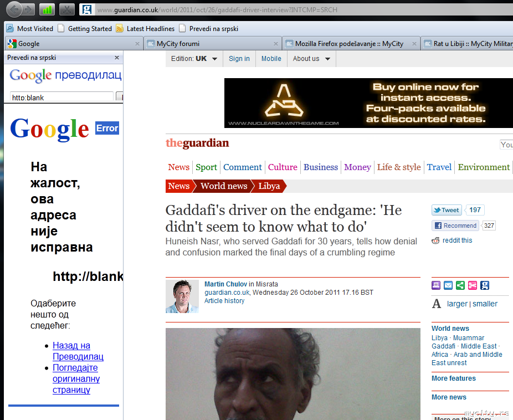Click the Prevedi na srpski bookmark
The image size is (513, 420).
[209, 28]
